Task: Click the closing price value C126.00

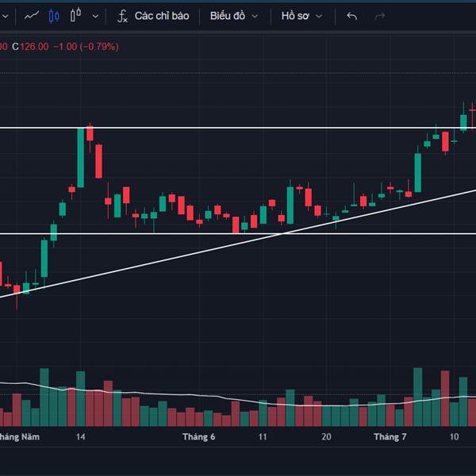Action: tap(30, 47)
